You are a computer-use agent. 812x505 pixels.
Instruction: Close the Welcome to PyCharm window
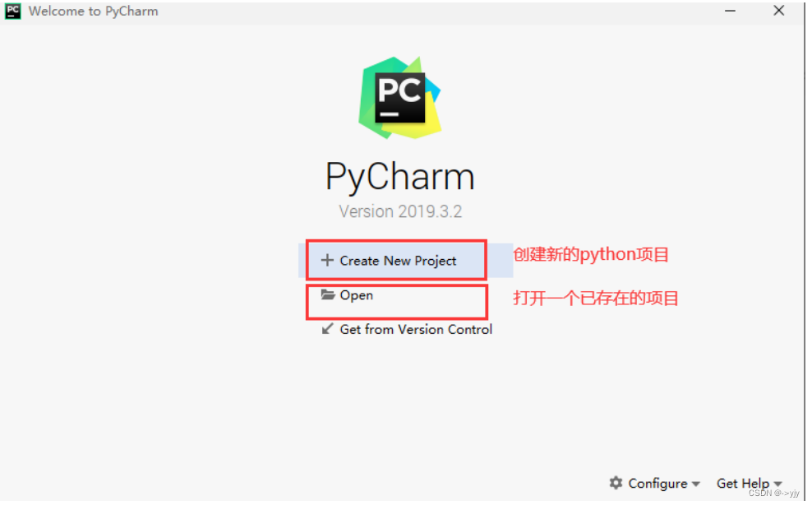779,11
